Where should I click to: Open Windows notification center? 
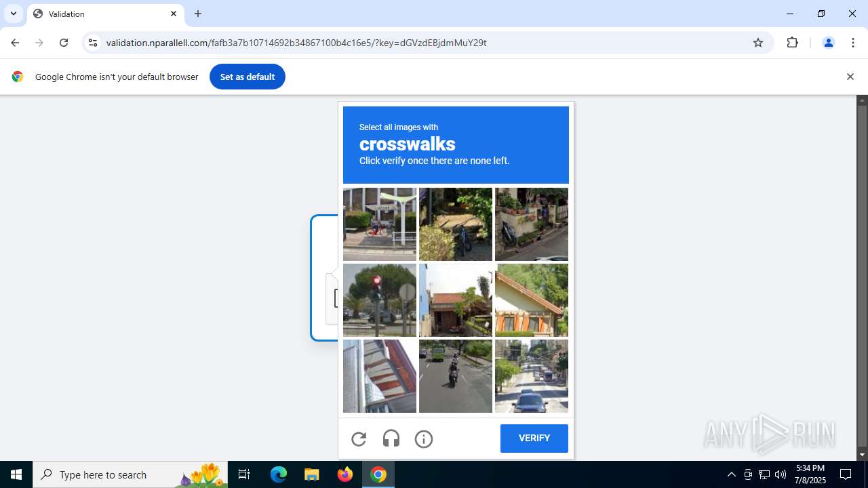846,474
